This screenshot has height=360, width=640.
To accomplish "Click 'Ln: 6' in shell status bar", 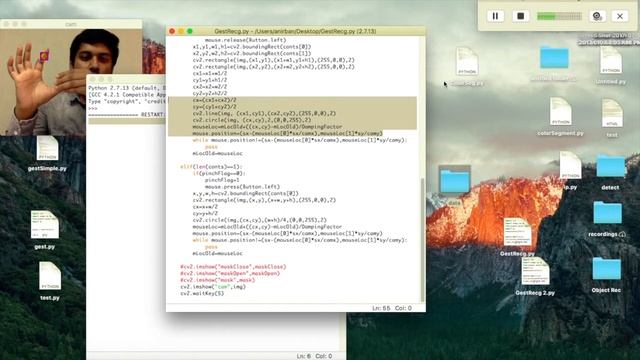I will (304, 356).
